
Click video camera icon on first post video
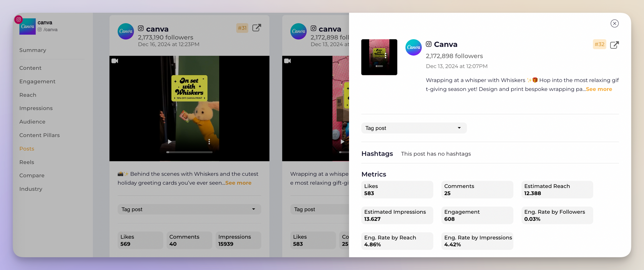tap(115, 61)
